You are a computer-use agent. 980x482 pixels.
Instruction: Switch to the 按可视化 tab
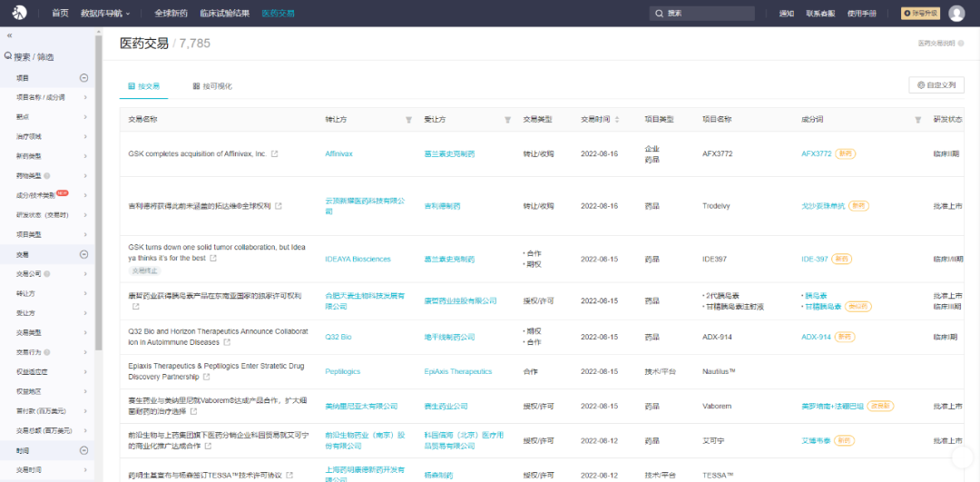point(212,86)
